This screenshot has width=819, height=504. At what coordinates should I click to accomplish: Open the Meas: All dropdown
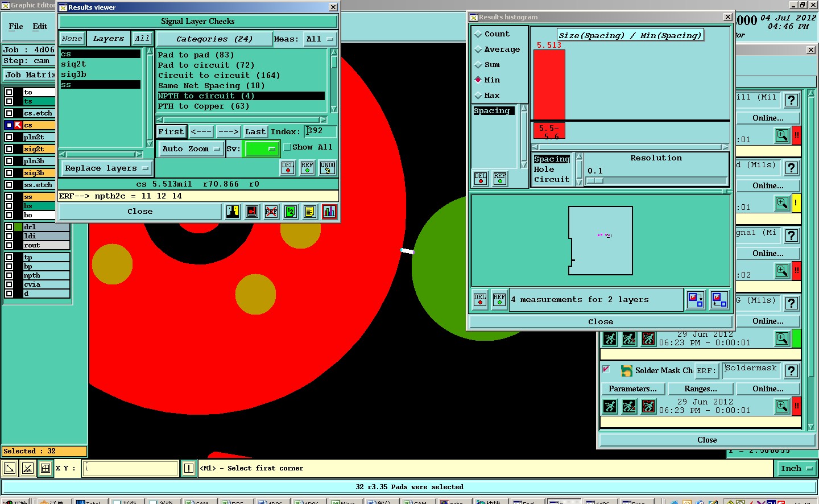pos(320,39)
